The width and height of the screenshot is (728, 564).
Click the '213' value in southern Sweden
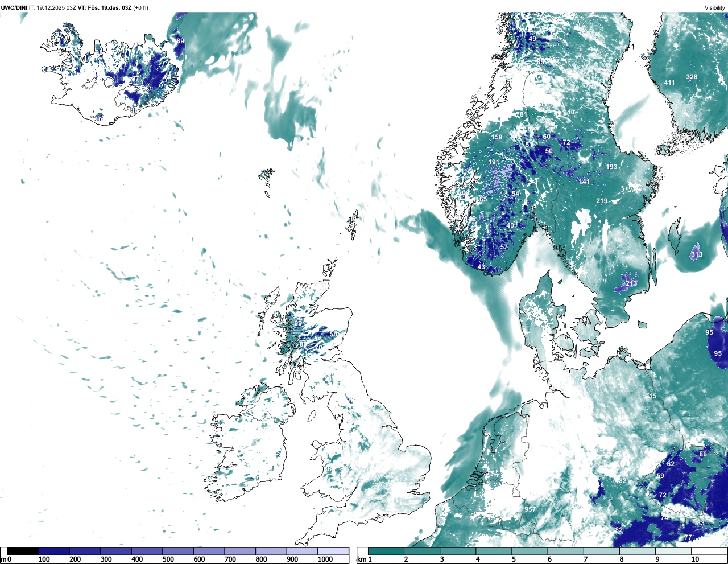point(631,283)
